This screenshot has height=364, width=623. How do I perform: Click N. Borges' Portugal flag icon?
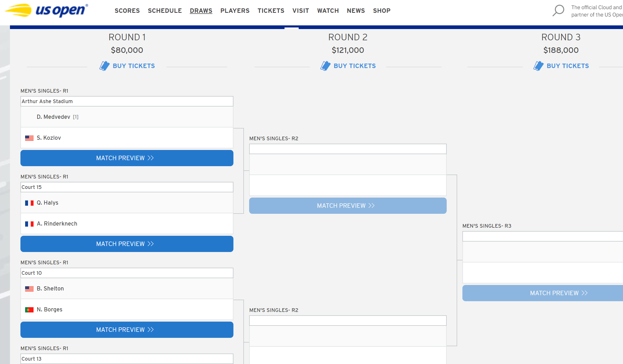(29, 310)
